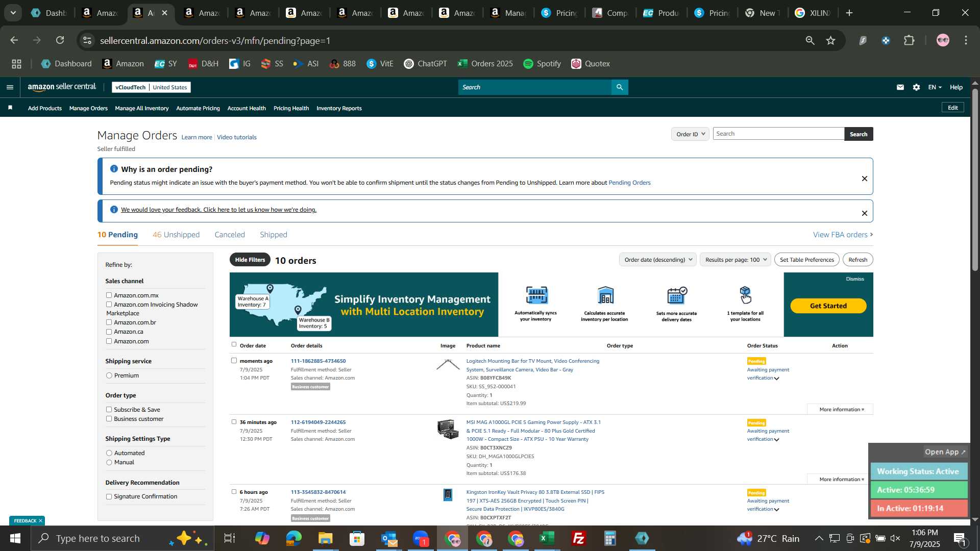Open the mail messages envelope icon
980x551 pixels.
[900, 87]
